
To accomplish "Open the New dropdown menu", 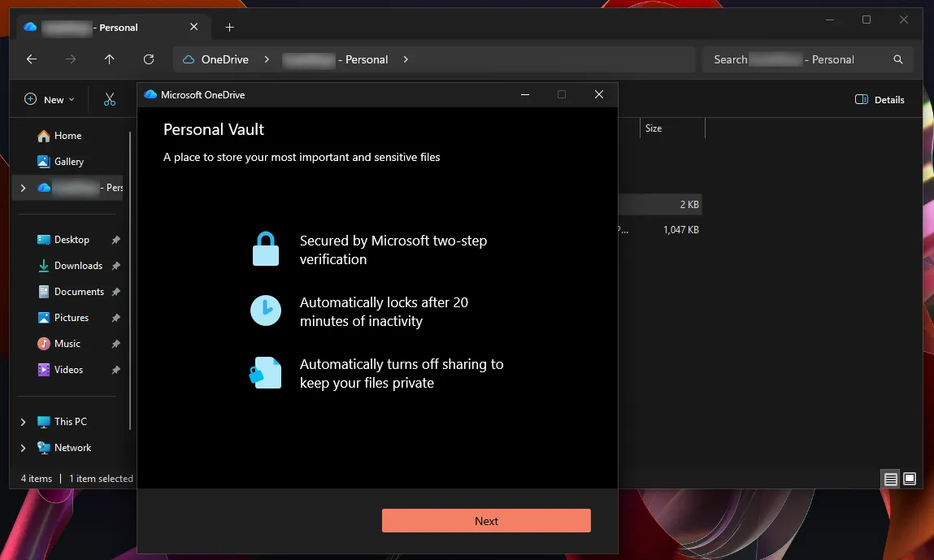I will point(50,99).
